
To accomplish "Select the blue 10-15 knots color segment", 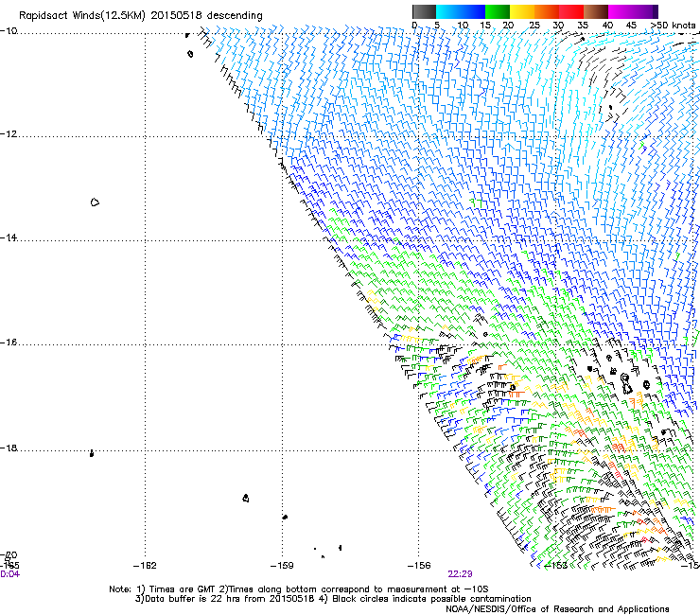I will (473, 11).
